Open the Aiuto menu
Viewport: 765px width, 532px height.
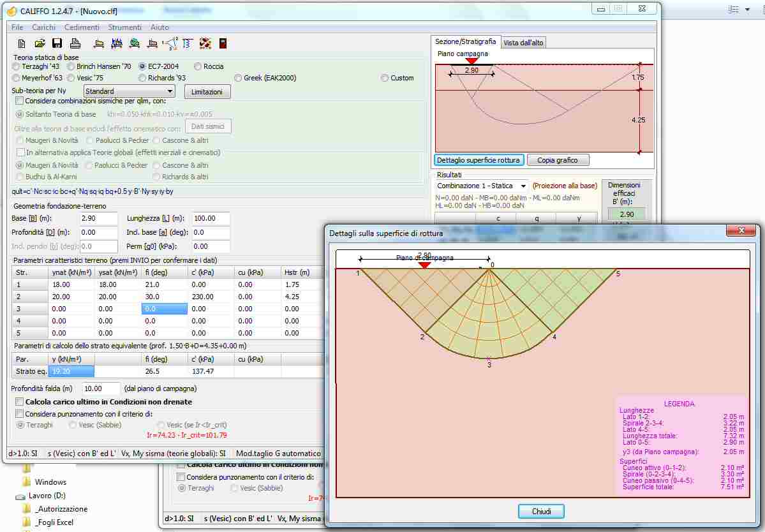point(160,27)
